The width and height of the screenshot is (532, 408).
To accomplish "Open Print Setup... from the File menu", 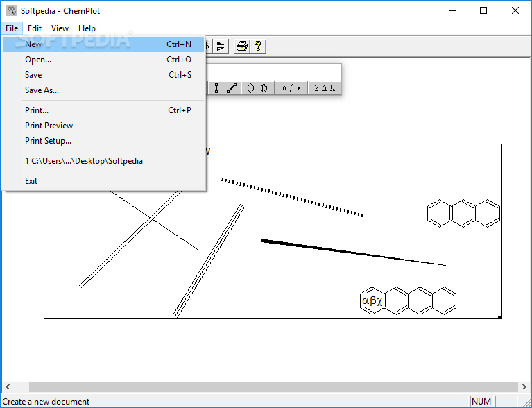I will click(x=103, y=141).
